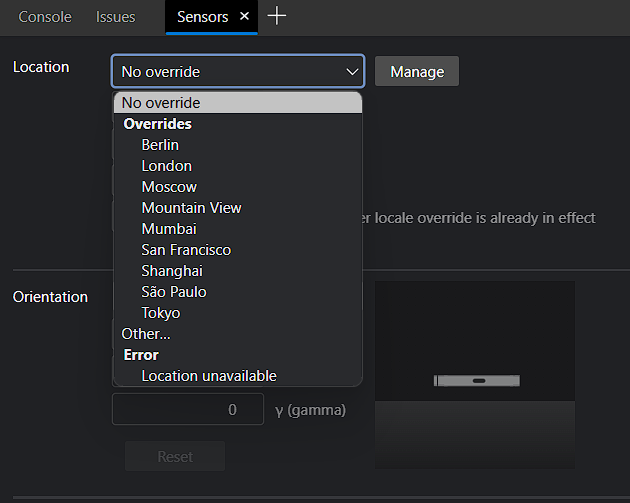The height and width of the screenshot is (503, 630).
Task: Open a new drawer tab with plus icon
Action: tap(277, 16)
